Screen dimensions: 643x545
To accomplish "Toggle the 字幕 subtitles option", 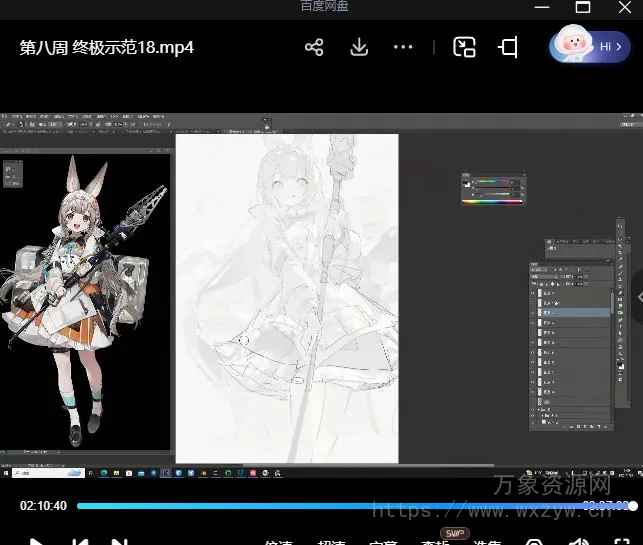I will coord(383,543).
